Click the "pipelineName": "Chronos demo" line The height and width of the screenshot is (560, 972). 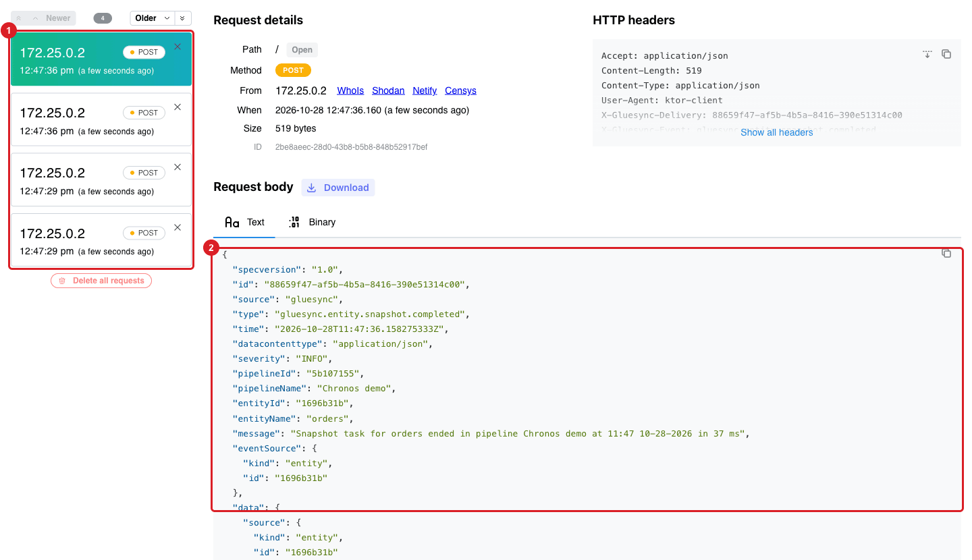pyautogui.click(x=315, y=389)
